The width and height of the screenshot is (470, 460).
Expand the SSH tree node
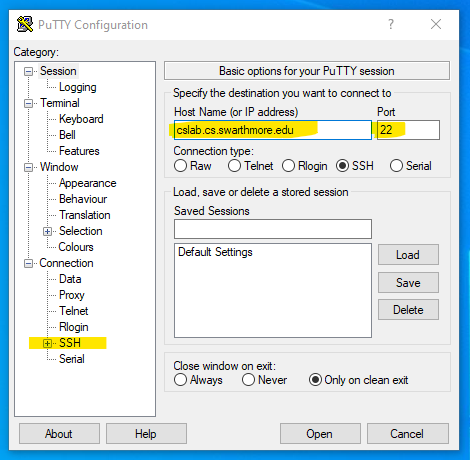tap(47, 343)
